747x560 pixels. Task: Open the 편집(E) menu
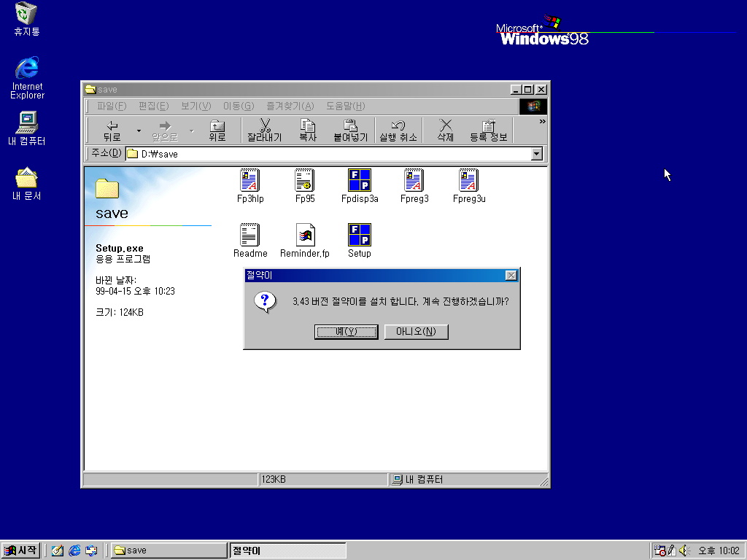(x=153, y=106)
